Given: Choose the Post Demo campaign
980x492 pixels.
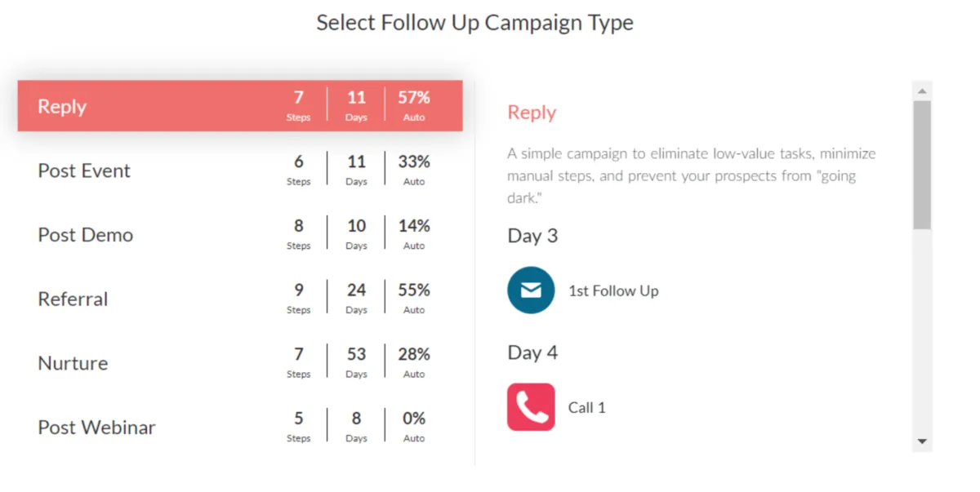Looking at the screenshot, I should coord(85,235).
